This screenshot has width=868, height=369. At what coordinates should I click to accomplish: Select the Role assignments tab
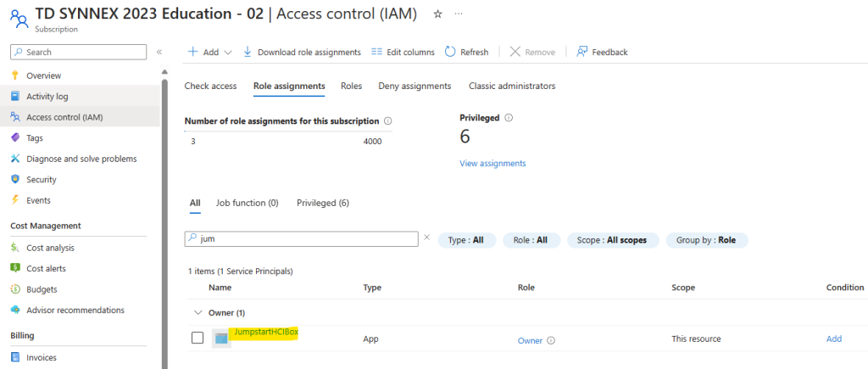pyautogui.click(x=289, y=86)
